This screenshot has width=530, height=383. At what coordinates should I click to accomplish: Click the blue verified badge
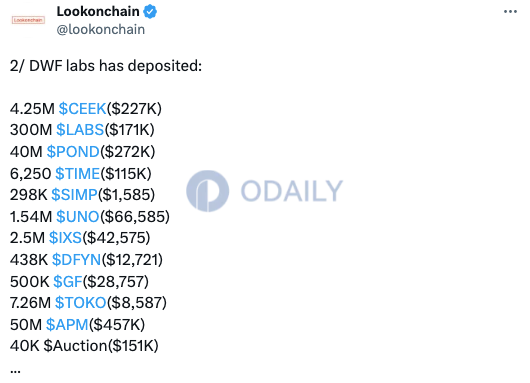coord(150,12)
